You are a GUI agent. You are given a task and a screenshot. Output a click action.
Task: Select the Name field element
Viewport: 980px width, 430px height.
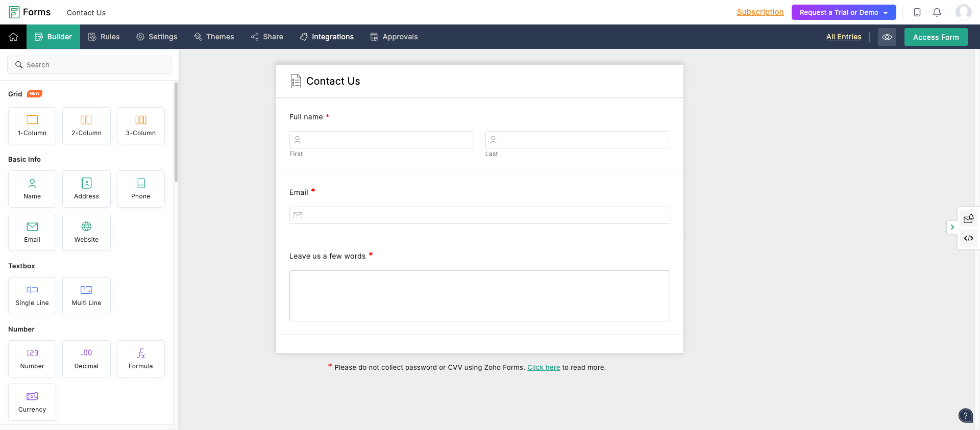click(x=32, y=189)
